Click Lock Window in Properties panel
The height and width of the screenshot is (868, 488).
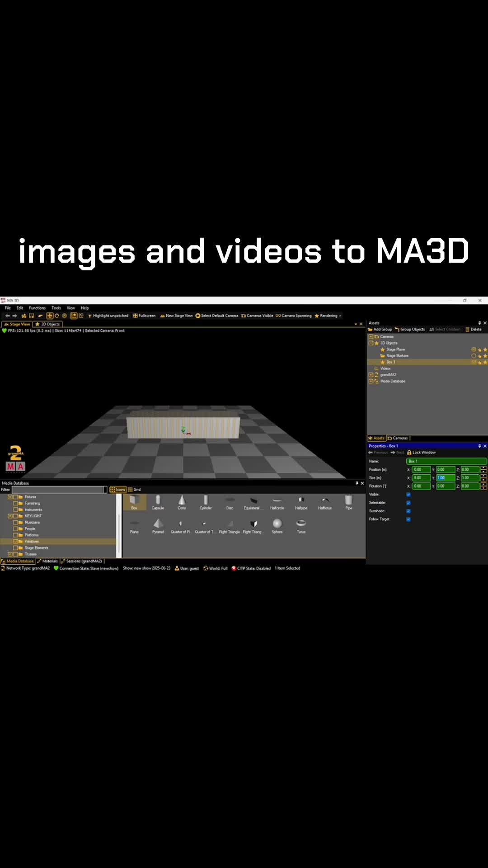tap(422, 453)
